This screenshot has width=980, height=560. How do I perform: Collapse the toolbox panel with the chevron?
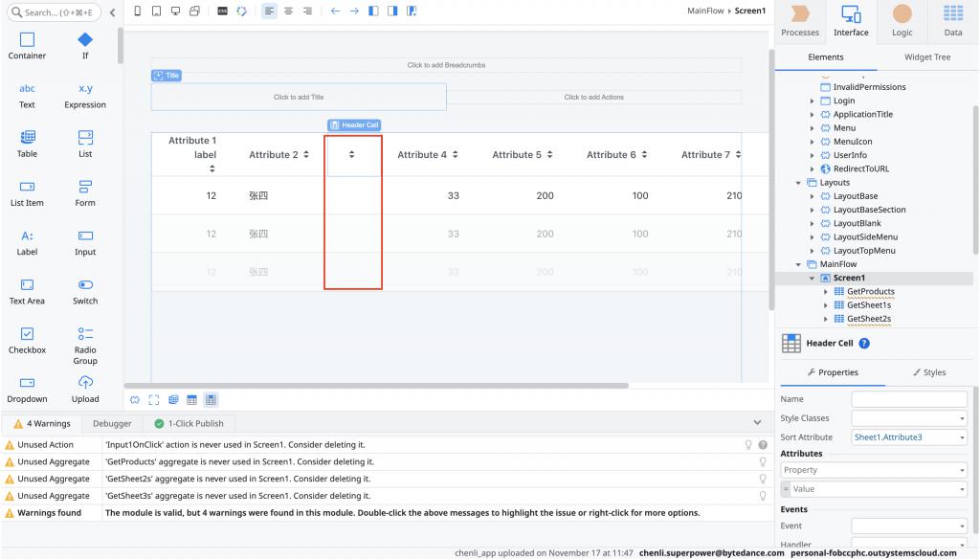click(x=113, y=12)
